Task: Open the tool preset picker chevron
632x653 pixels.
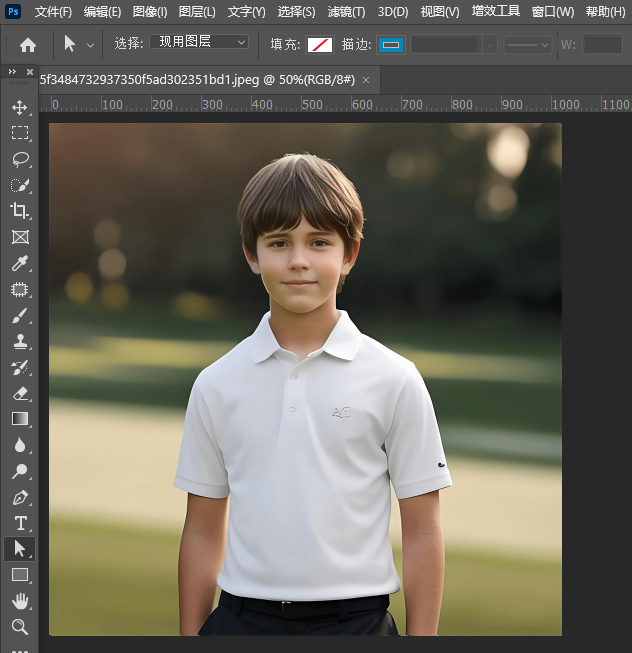Action: [90, 45]
